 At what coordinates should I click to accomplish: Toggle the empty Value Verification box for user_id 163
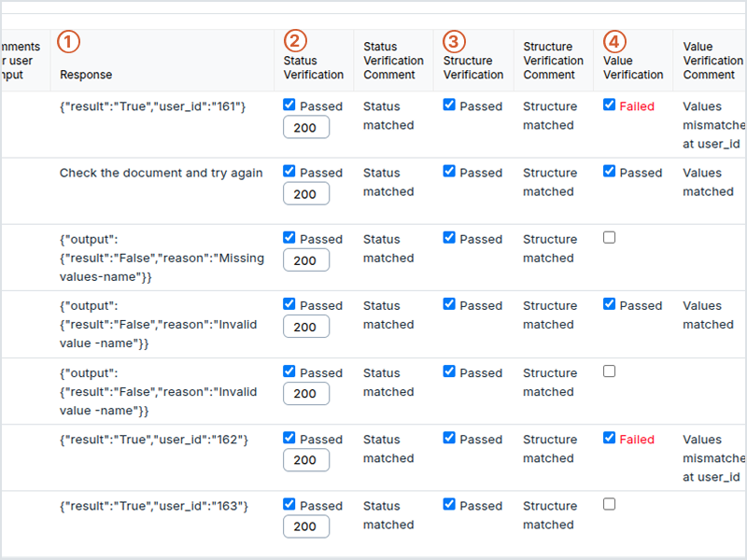point(609,503)
